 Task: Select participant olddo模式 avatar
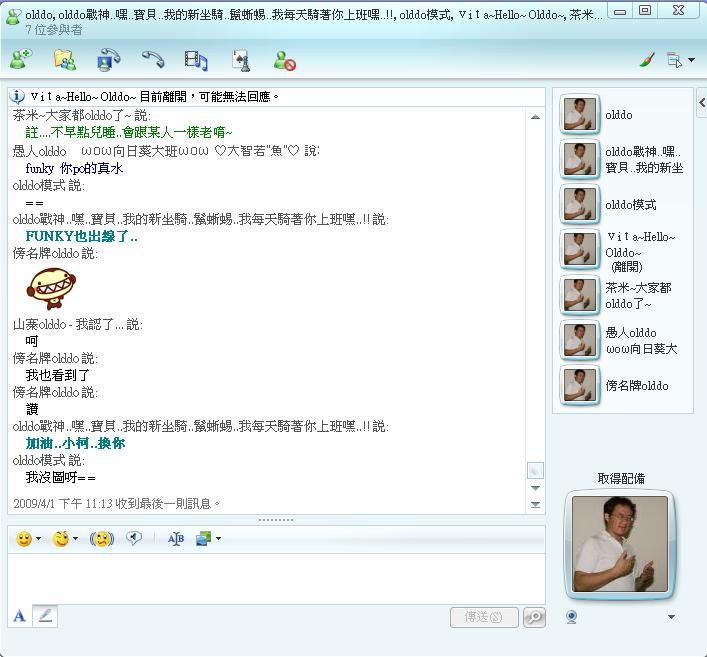580,204
